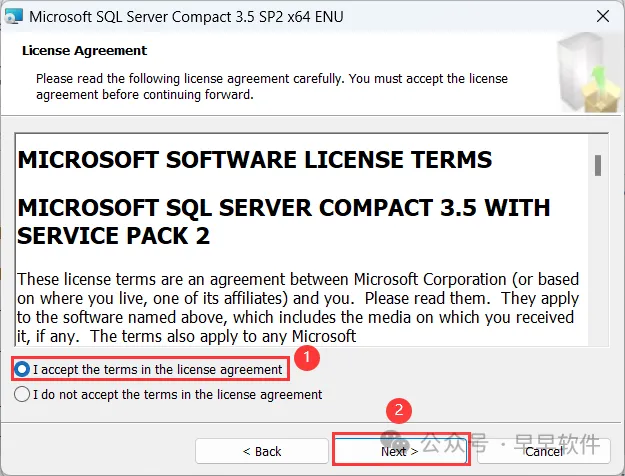The height and width of the screenshot is (476, 625).
Task: Go back with the < Back button
Action: click(x=262, y=451)
